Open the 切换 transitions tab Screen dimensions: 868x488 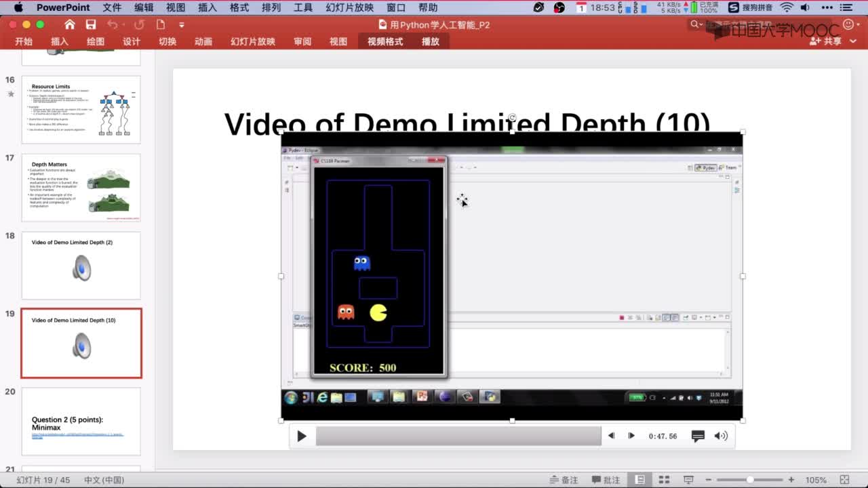pyautogui.click(x=167, y=41)
